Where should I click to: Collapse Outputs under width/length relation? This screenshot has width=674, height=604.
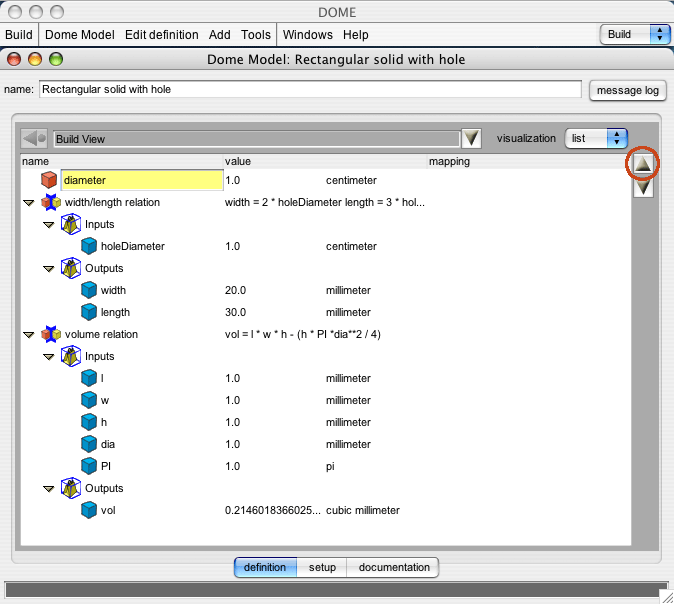(x=49, y=269)
